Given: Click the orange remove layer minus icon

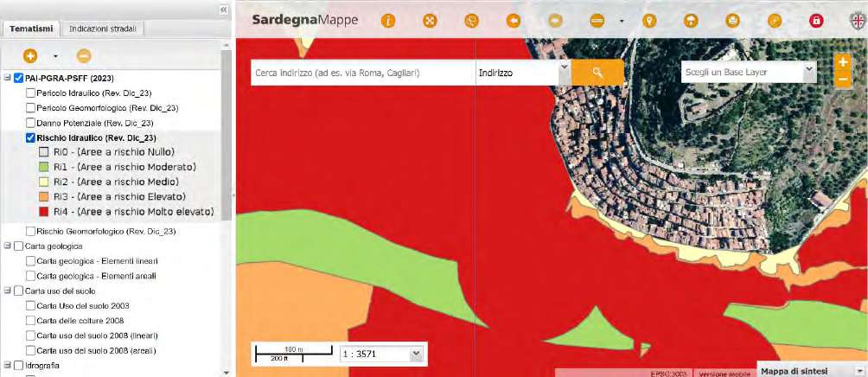Looking at the screenshot, I should pos(83,55).
